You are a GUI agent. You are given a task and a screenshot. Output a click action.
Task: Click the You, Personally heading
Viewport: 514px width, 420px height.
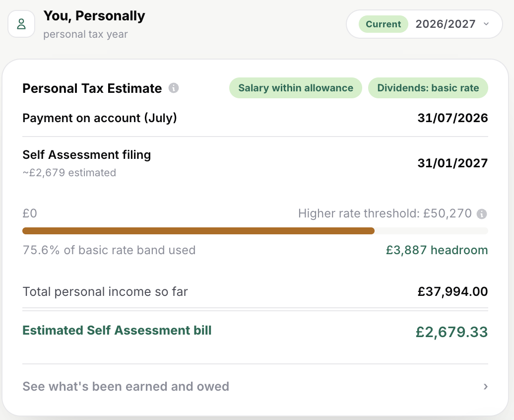(94, 16)
